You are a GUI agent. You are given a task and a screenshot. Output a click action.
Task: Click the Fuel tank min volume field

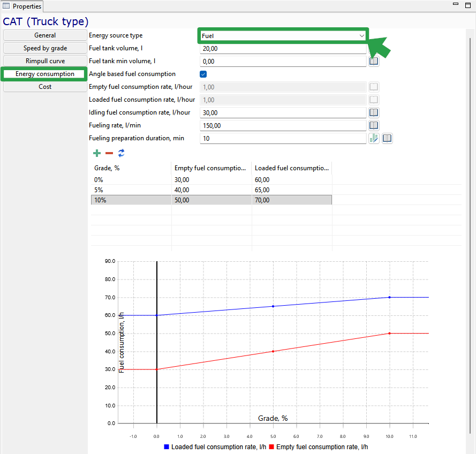pyautogui.click(x=283, y=62)
